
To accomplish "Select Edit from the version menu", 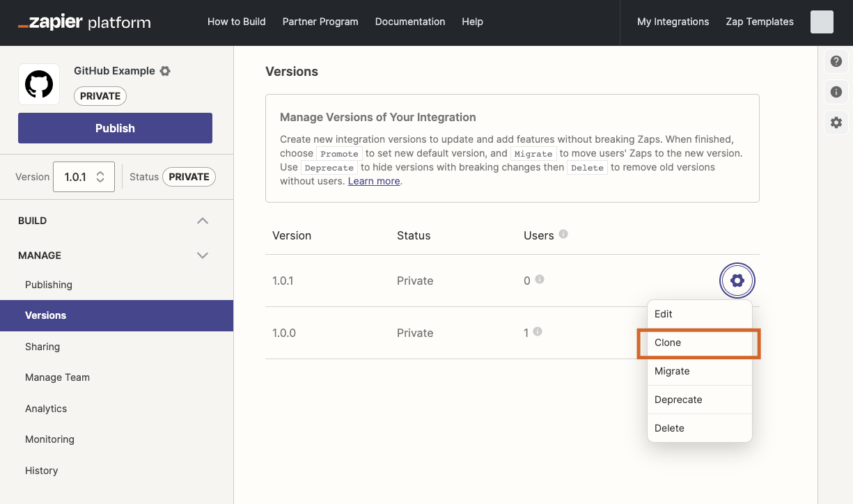I will [x=700, y=314].
